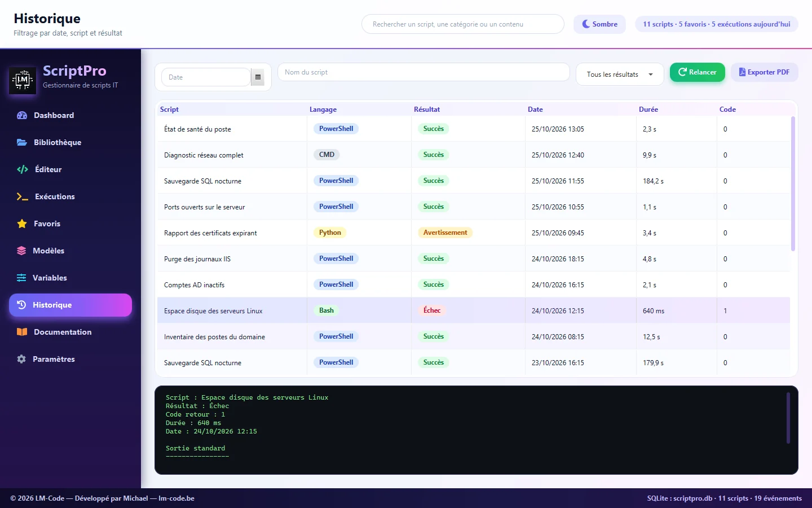Click the Modèles layers icon
The height and width of the screenshot is (508, 812).
[21, 251]
